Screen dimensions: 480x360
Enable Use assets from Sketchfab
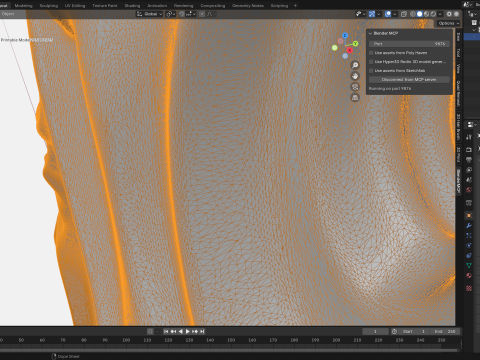371,71
